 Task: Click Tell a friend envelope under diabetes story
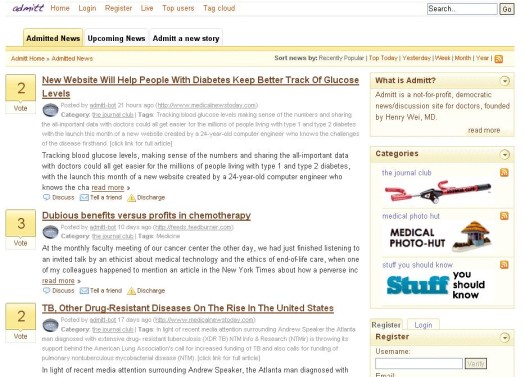point(84,198)
